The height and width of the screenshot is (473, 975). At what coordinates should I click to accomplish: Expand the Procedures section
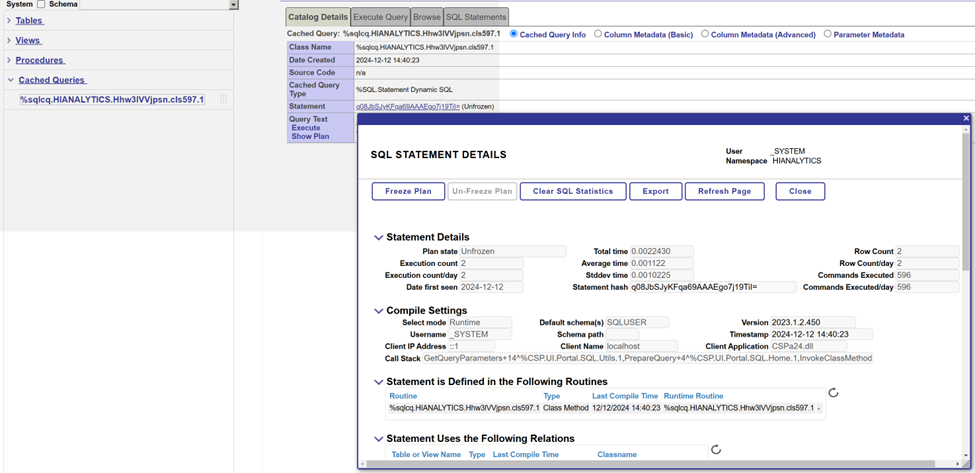pyautogui.click(x=9, y=60)
